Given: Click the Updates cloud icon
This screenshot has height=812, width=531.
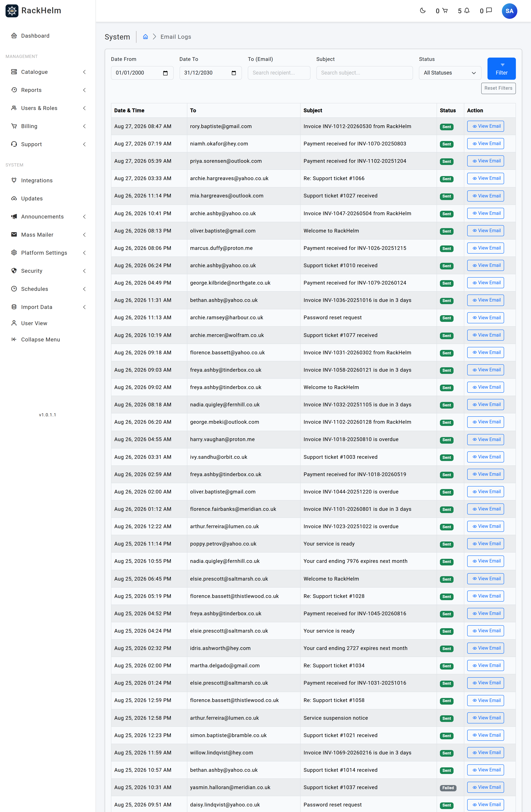Looking at the screenshot, I should tap(14, 198).
